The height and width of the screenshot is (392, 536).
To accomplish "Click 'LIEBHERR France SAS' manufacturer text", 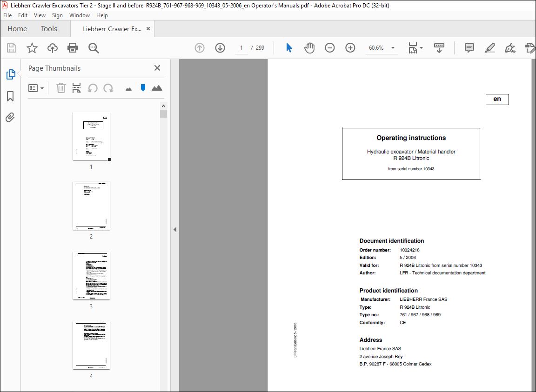I will click(423, 299).
